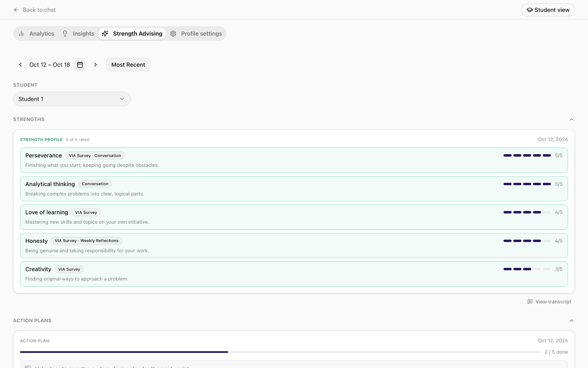Click the Profile settings gear icon

click(x=173, y=34)
